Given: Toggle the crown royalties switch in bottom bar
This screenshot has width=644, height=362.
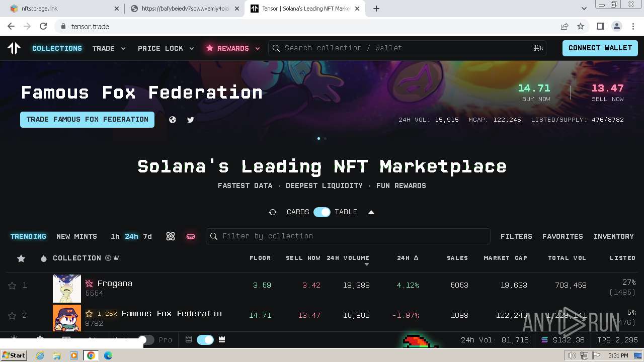Looking at the screenshot, I should [205, 340].
